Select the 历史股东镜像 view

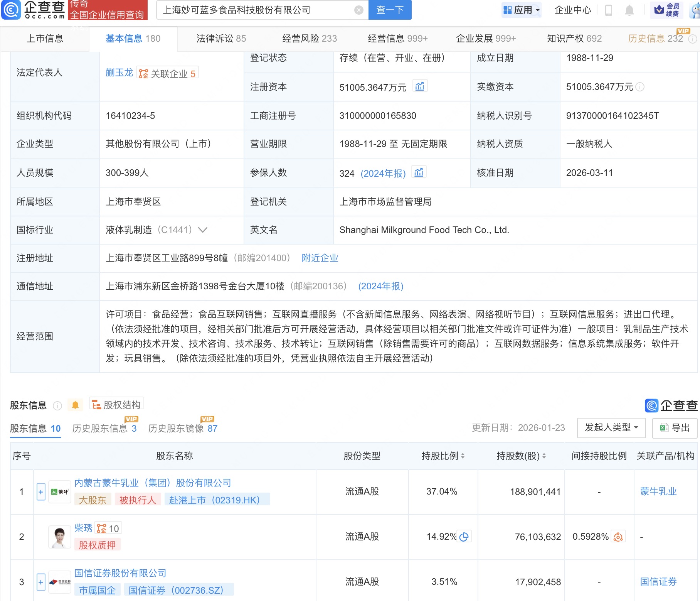tap(181, 428)
